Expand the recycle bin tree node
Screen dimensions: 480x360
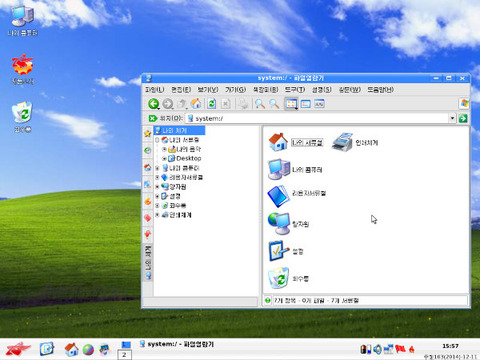[157, 206]
